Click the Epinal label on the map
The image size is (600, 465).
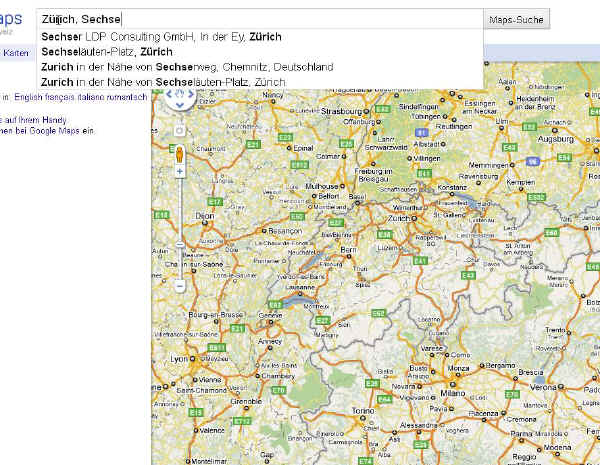tap(303, 148)
